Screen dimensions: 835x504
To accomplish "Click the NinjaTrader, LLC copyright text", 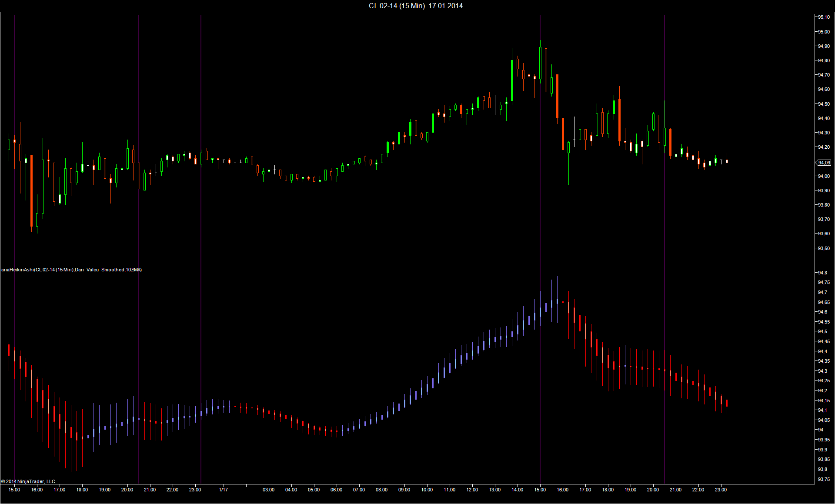I will click(x=28, y=481).
